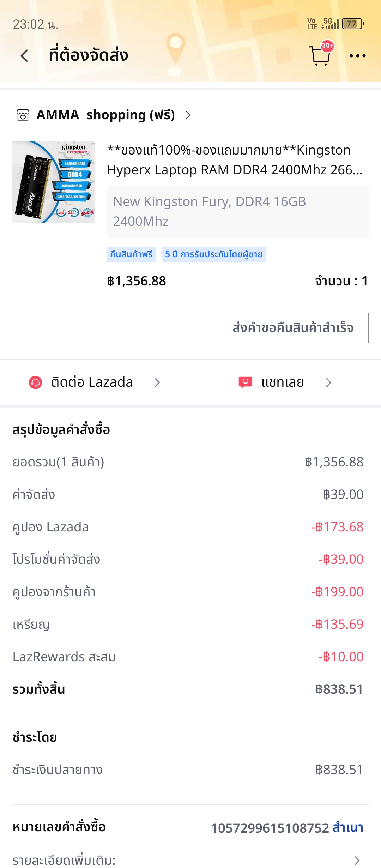Expand the รายละเอียดเพิ่มเติม chevron
The image size is (381, 868).
click(x=357, y=860)
